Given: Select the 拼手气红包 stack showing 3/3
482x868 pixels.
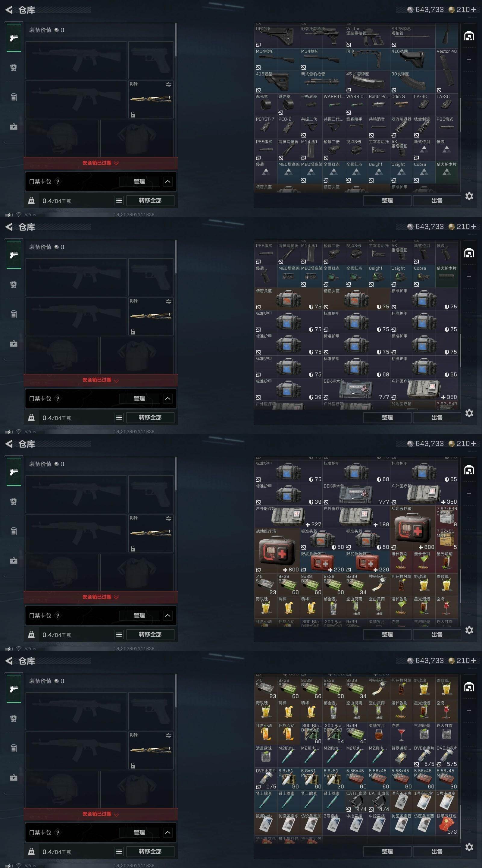Looking at the screenshot, I should click(447, 824).
